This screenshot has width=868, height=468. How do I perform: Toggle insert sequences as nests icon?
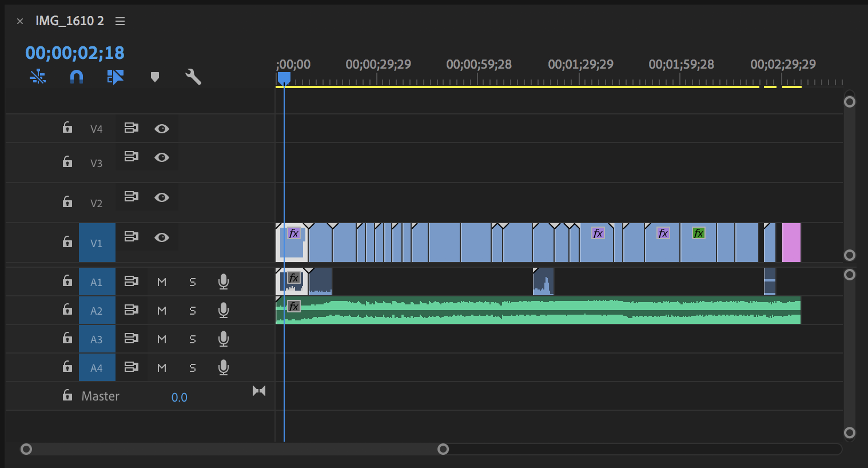click(38, 77)
